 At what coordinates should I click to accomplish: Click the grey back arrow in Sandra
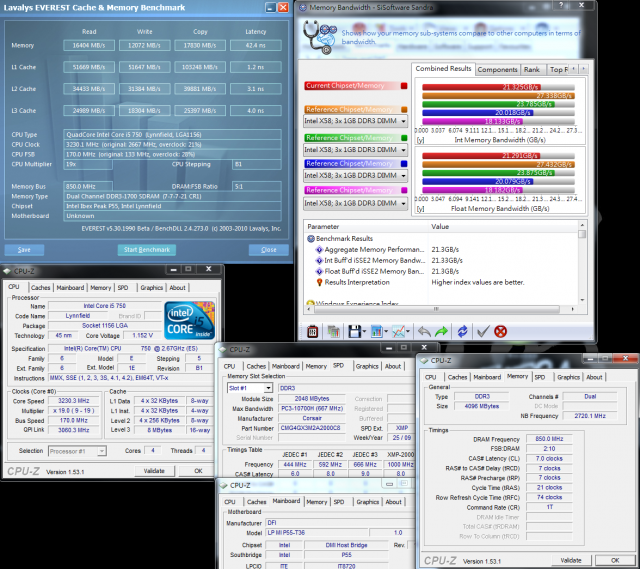click(424, 331)
